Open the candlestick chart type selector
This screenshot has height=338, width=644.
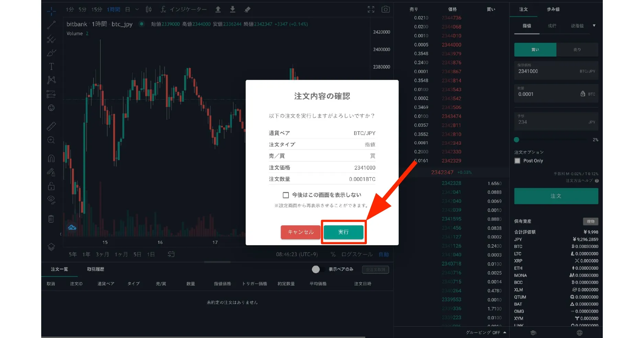pos(148,10)
